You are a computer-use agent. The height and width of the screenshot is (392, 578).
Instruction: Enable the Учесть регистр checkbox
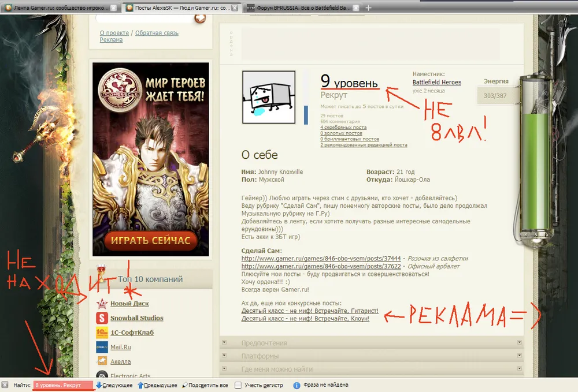[238, 385]
